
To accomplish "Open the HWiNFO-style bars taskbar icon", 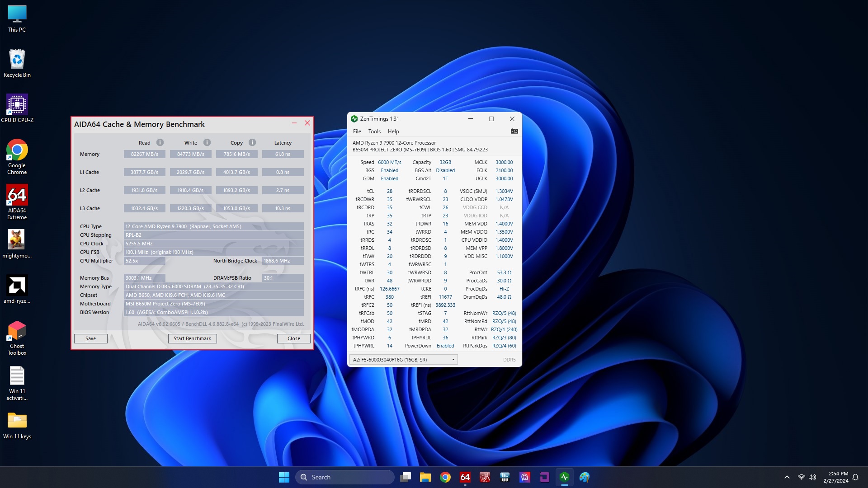I will click(x=505, y=477).
